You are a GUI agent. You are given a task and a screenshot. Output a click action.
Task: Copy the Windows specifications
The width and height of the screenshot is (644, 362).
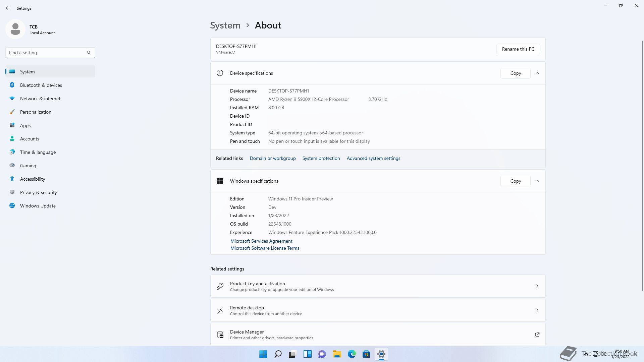[516, 181]
